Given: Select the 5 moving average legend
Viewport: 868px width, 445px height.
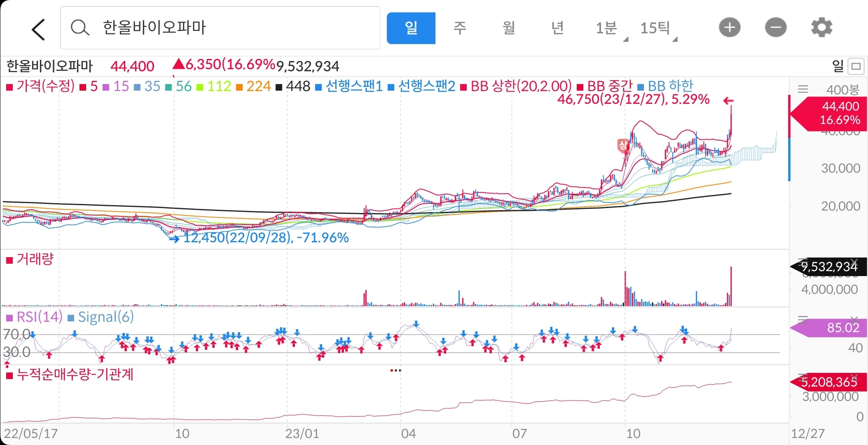Looking at the screenshot, I should coord(89,86).
